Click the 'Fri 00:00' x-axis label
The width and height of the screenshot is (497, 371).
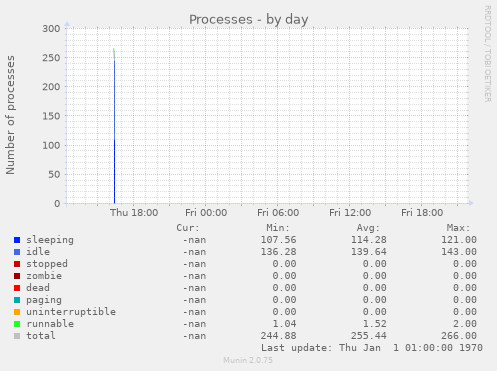point(206,213)
